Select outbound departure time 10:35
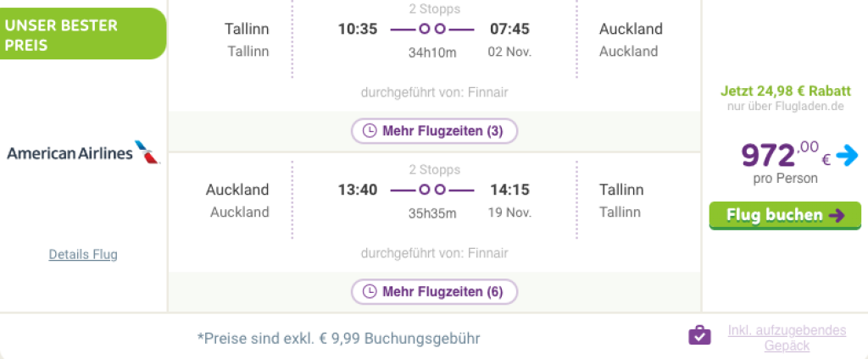The height and width of the screenshot is (359, 868). [357, 29]
